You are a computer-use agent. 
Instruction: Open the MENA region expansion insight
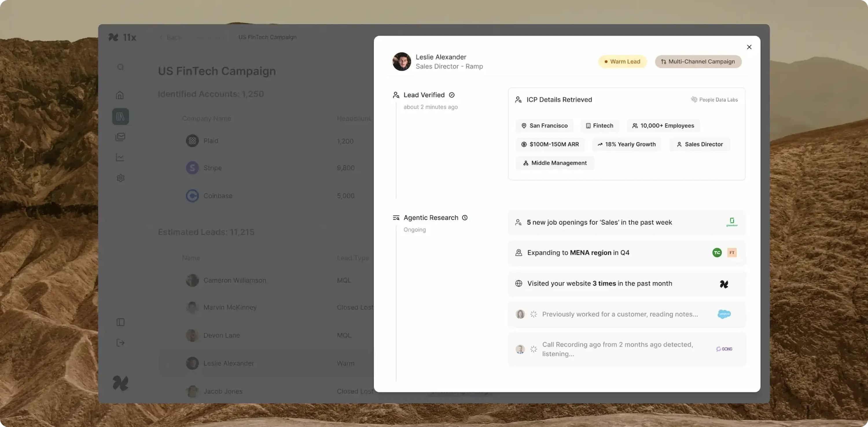click(578, 253)
